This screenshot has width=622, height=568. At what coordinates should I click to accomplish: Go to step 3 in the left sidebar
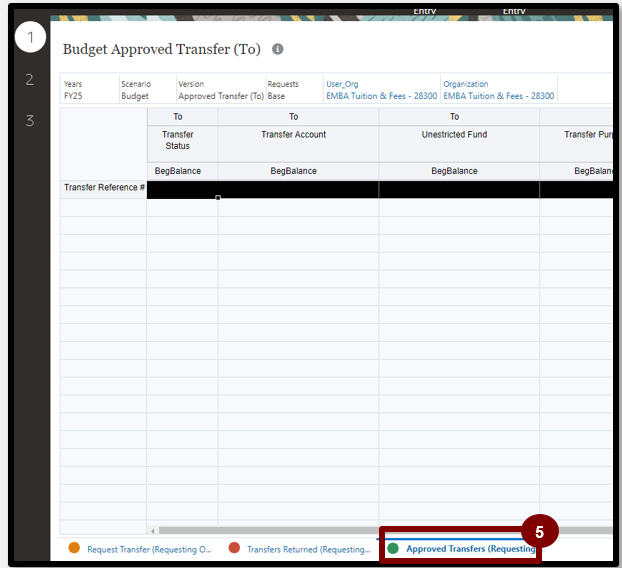coord(30,121)
